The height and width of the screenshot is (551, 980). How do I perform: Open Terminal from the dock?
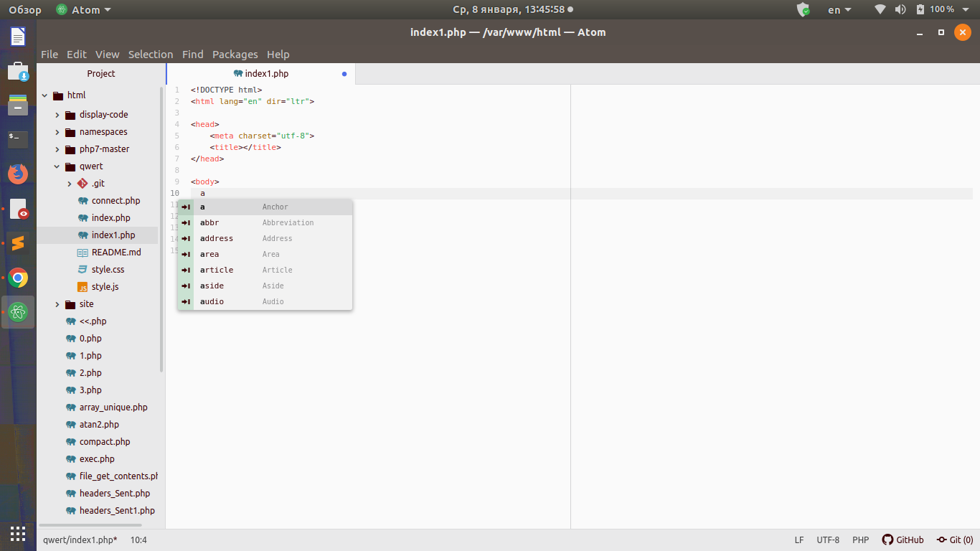[18, 139]
